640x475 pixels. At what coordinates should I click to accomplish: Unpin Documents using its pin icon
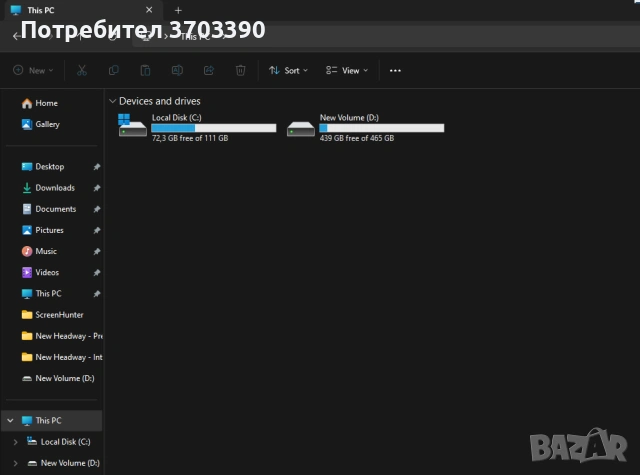[97, 209]
